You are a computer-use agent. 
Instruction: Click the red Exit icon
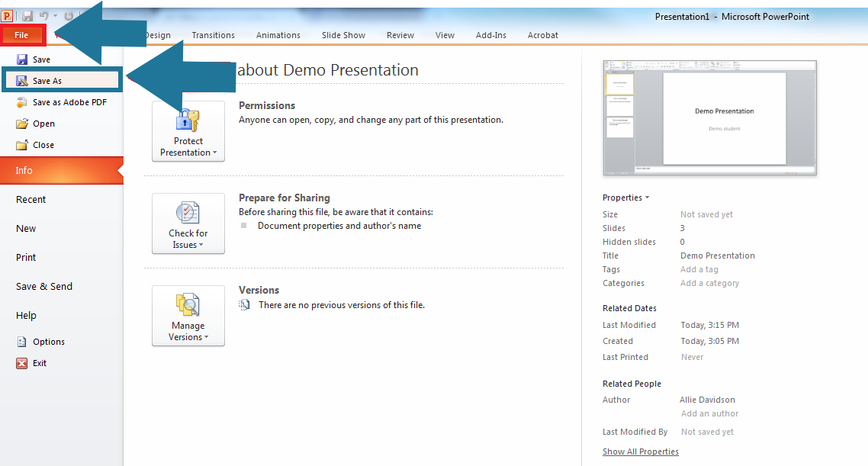pos(22,363)
